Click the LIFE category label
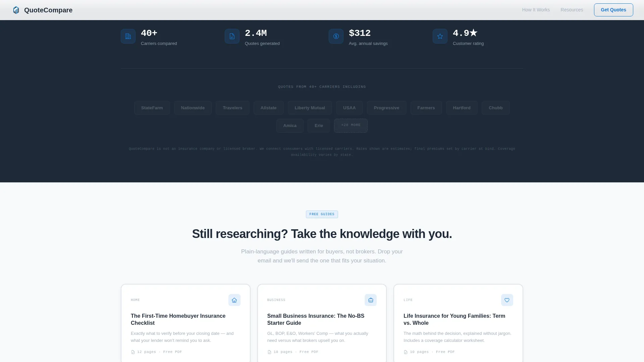This screenshot has height=362, width=644. [408, 300]
